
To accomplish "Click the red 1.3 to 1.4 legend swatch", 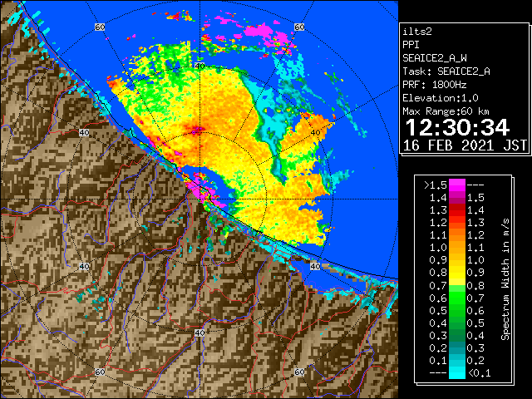I will pyautogui.click(x=456, y=210).
